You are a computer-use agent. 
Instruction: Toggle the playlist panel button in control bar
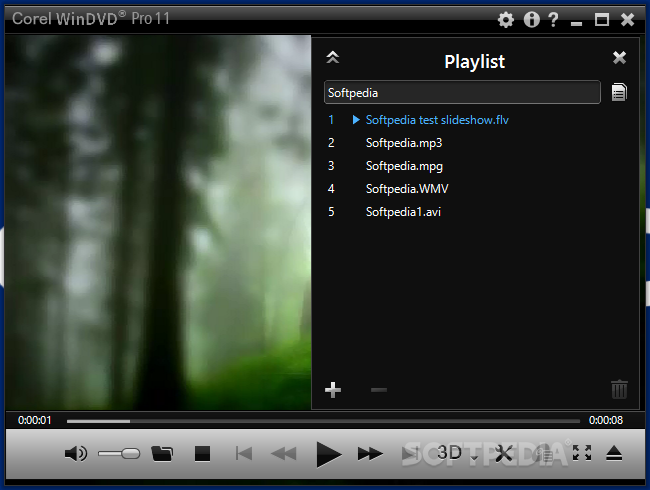(x=544, y=454)
